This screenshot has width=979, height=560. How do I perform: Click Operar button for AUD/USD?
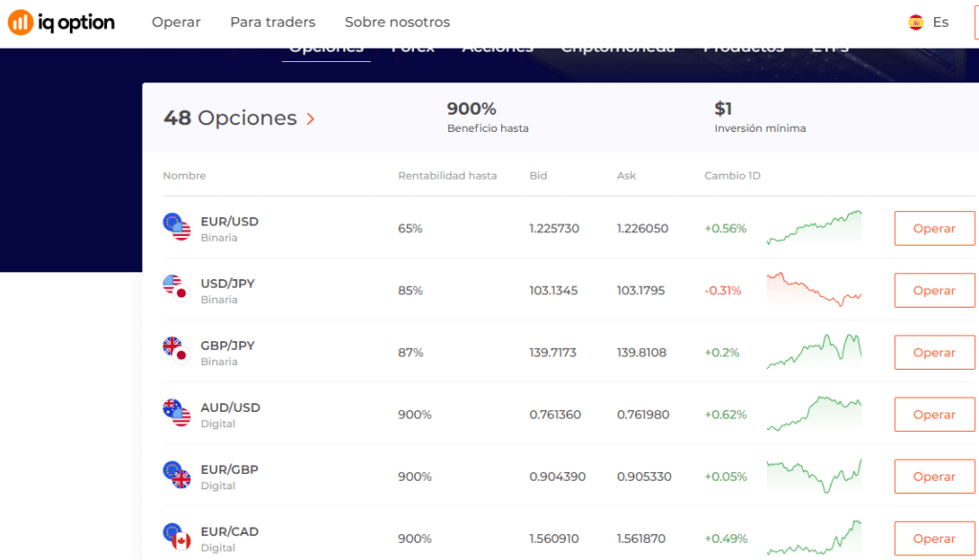pyautogui.click(x=934, y=415)
